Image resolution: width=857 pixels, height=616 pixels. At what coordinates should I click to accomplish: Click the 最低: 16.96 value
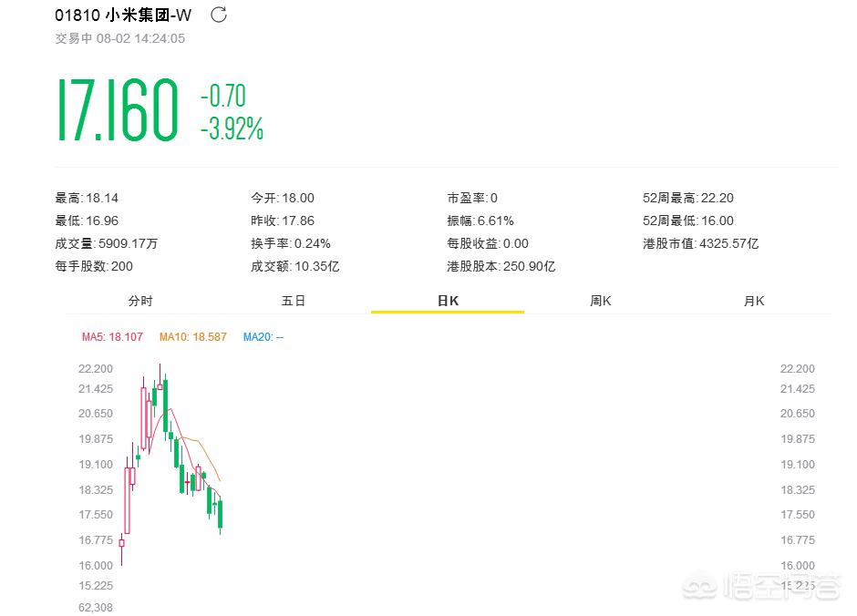(87, 221)
